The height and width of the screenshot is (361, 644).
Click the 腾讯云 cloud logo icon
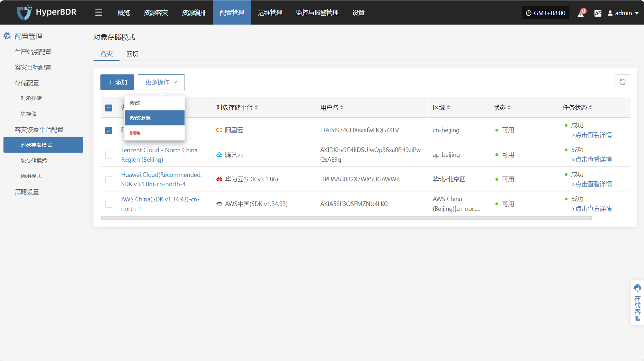coord(219,155)
